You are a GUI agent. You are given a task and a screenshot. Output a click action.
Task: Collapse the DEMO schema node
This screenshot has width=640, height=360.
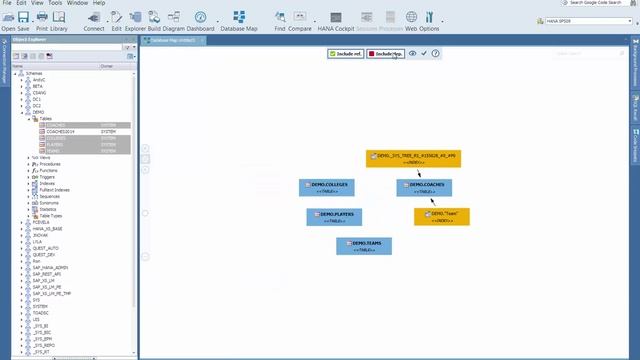click(x=22, y=112)
